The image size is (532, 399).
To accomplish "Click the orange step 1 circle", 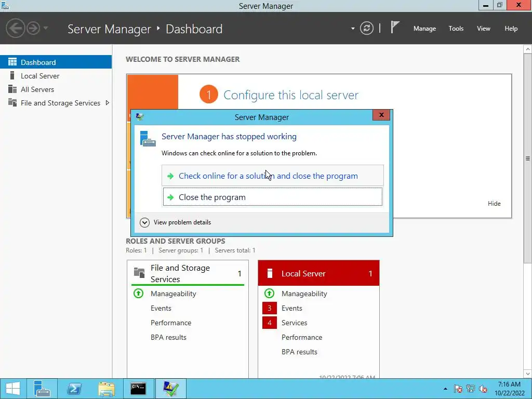I will point(209,95).
